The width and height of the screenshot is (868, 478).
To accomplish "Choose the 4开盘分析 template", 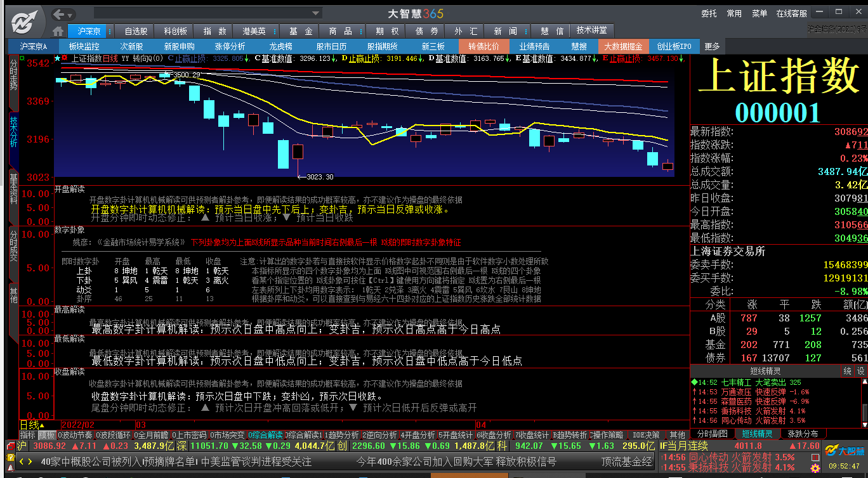I will point(418,435).
